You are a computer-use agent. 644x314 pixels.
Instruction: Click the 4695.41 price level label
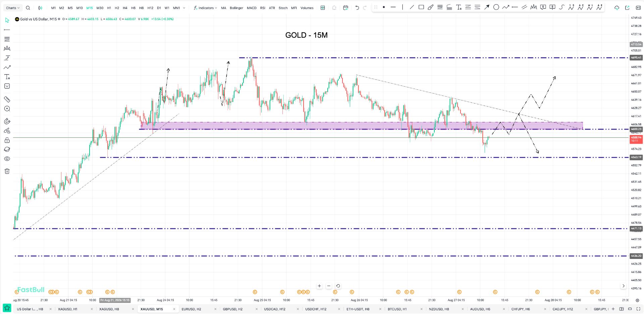(x=636, y=58)
